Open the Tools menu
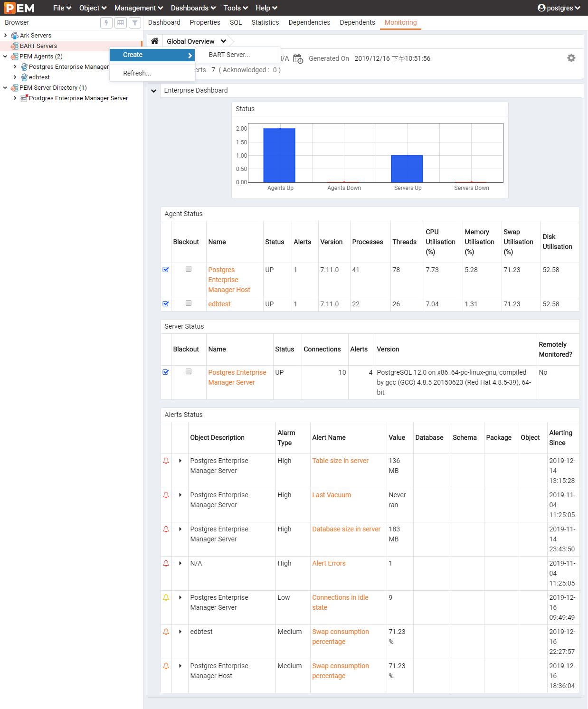 click(236, 8)
